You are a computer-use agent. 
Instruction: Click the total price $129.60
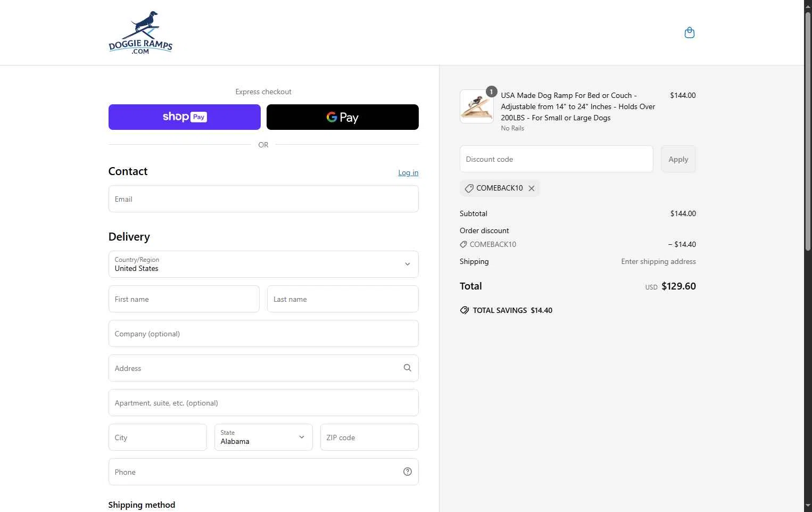678,286
